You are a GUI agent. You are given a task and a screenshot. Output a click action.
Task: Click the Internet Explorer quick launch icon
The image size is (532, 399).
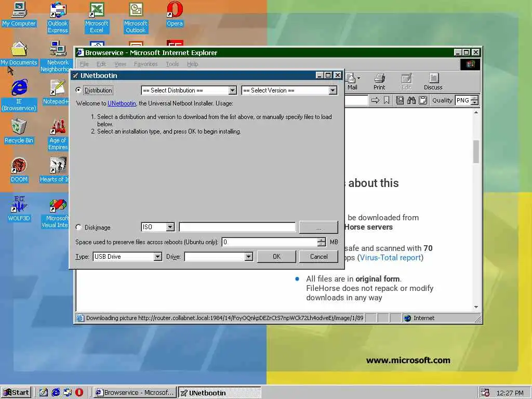click(x=56, y=393)
